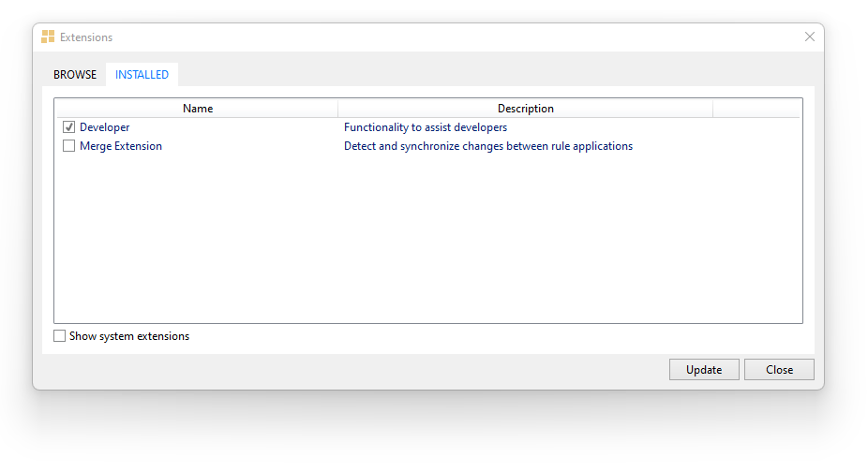This screenshot has width=868, height=472.
Task: Select the Merge Extension row by name
Action: click(x=121, y=146)
